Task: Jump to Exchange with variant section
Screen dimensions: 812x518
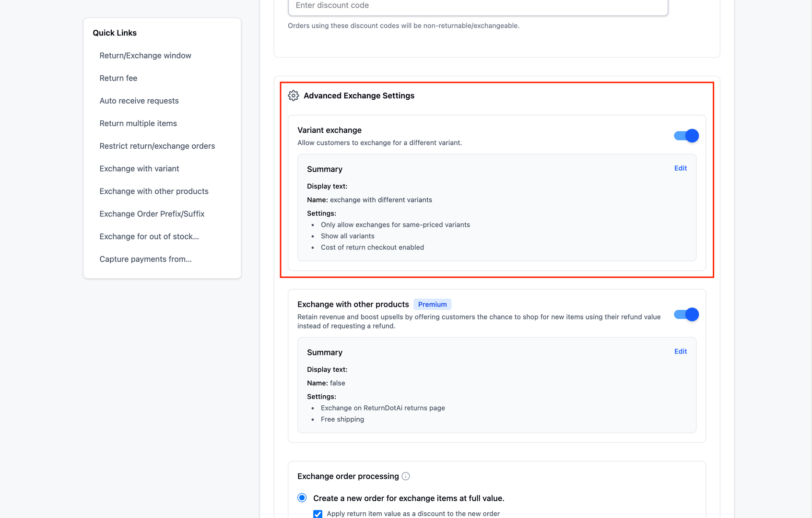Action: click(139, 168)
